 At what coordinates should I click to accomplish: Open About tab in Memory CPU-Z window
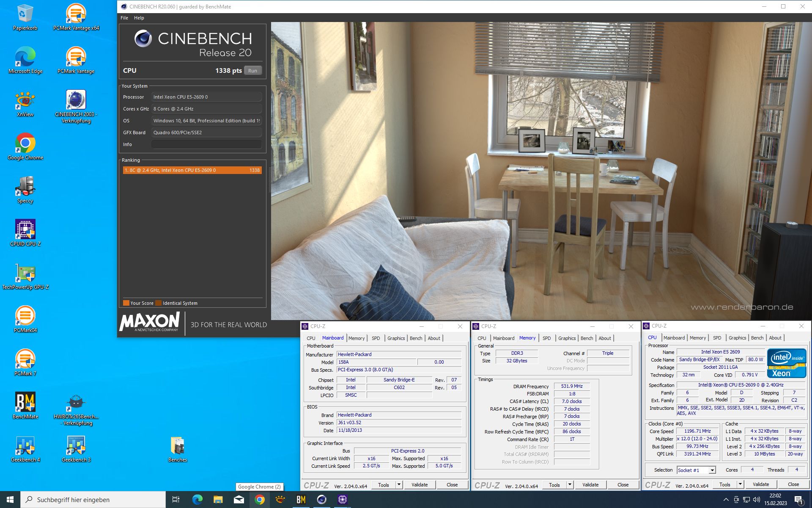[605, 338]
